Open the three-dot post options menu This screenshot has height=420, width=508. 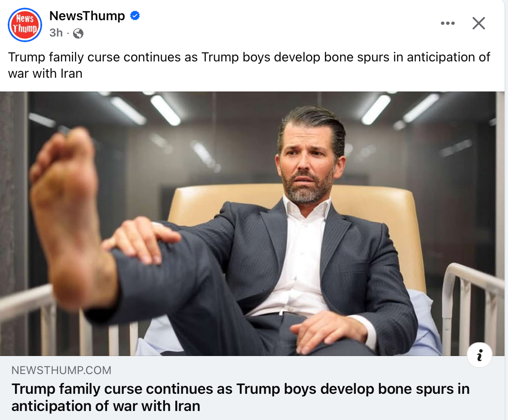(447, 23)
